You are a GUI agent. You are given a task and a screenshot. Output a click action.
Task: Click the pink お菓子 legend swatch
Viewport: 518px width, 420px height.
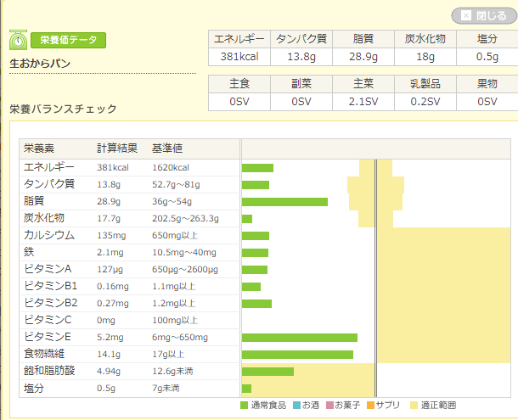pyautogui.click(x=329, y=405)
